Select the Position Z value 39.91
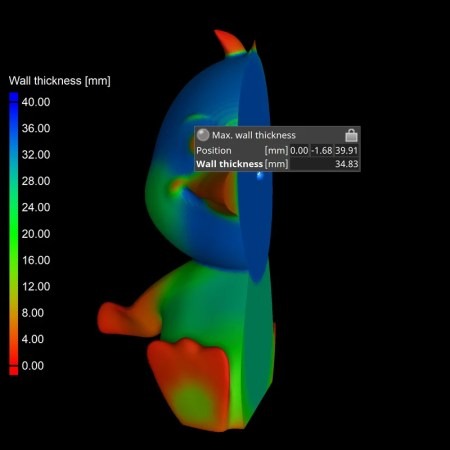 point(346,150)
